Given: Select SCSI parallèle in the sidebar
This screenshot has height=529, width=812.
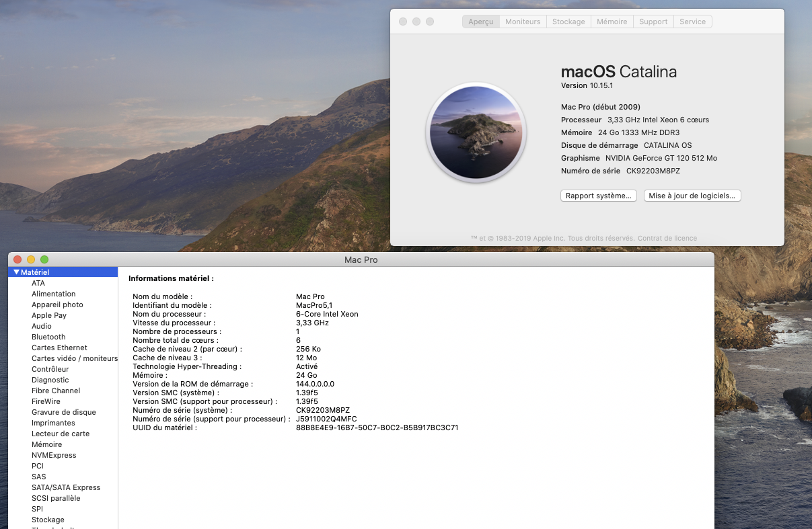Looking at the screenshot, I should (56, 498).
